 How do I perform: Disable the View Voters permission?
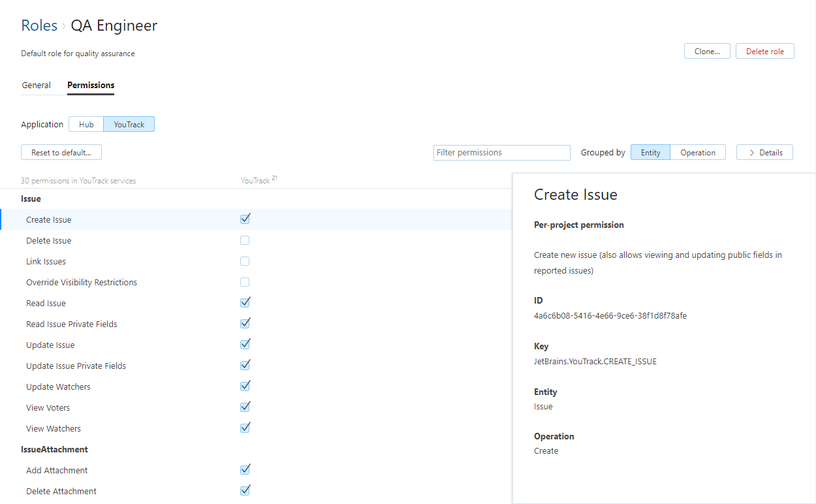pos(245,407)
